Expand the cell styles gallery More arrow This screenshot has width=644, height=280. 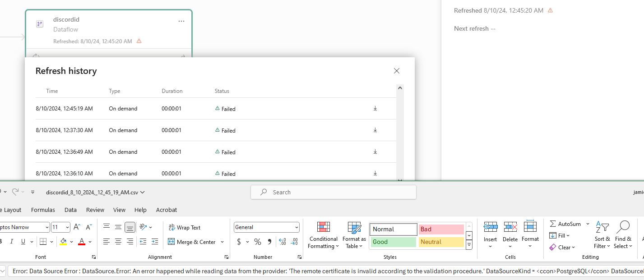coord(469,245)
